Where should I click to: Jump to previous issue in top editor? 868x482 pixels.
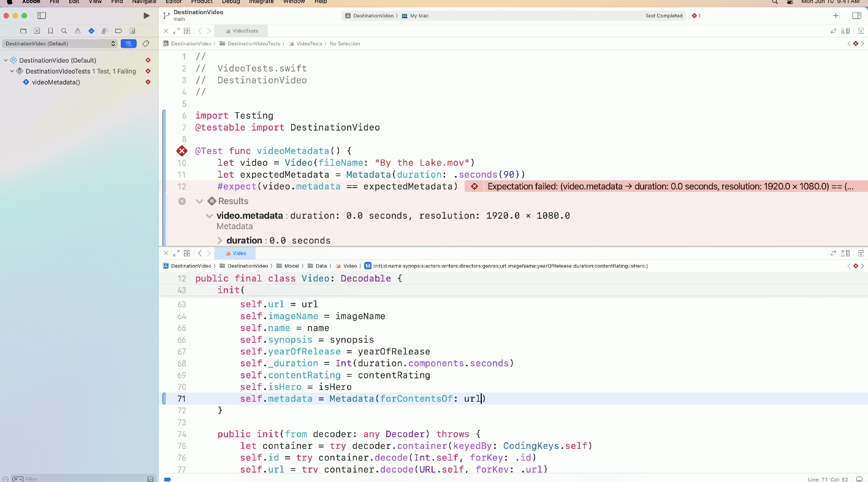pos(849,44)
